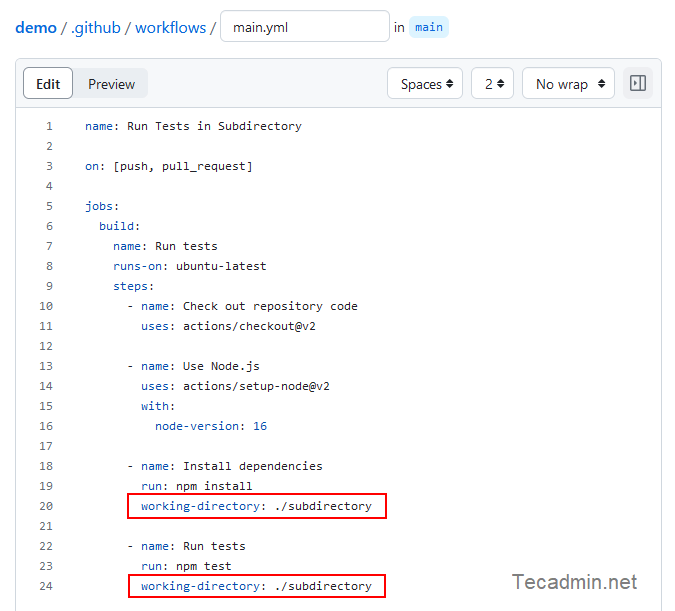Open the workflows folder breadcrumb link
Screen dimensions: 675x611
pos(170,28)
